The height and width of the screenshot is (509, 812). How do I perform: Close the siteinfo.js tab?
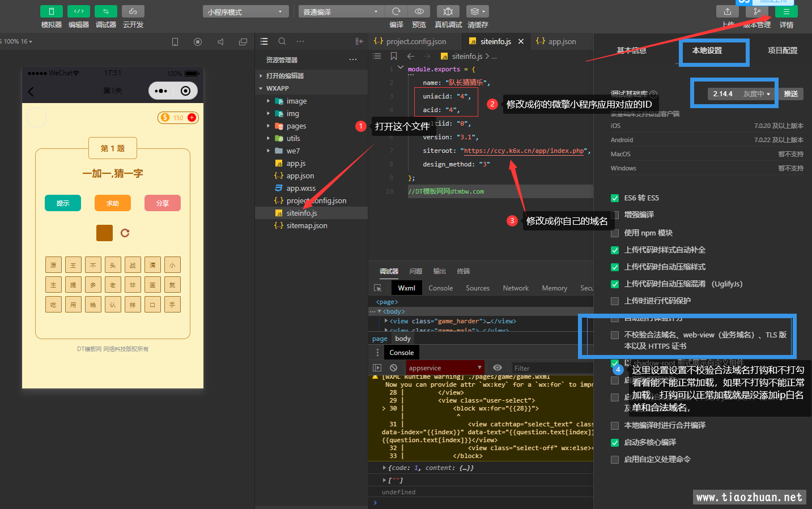click(x=521, y=41)
